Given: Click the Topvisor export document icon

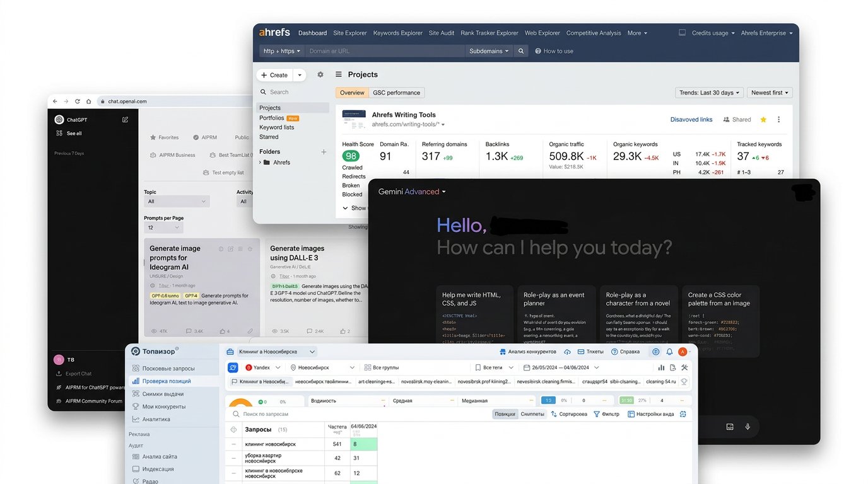Looking at the screenshot, I should click(x=673, y=367).
